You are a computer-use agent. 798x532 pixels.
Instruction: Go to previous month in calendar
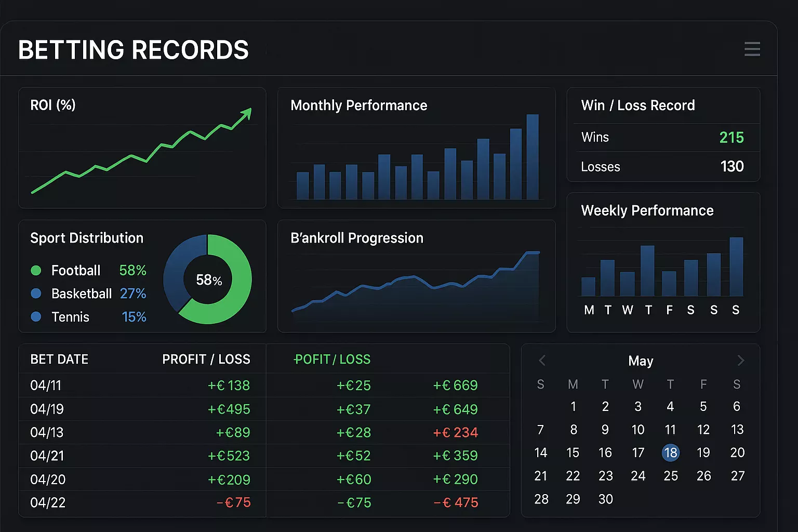(x=542, y=360)
